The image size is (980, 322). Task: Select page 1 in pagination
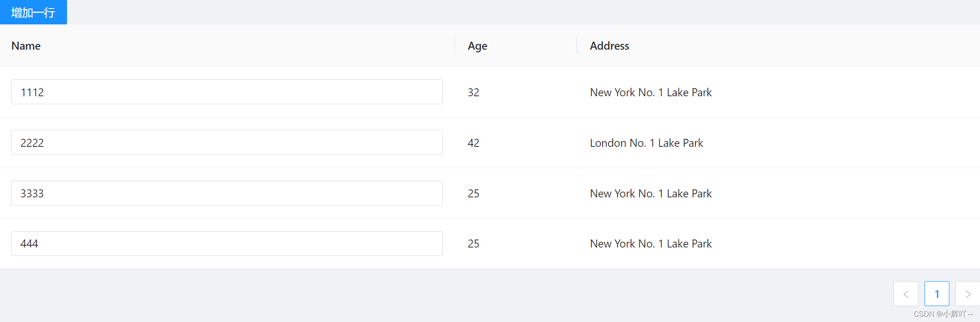pos(936,294)
